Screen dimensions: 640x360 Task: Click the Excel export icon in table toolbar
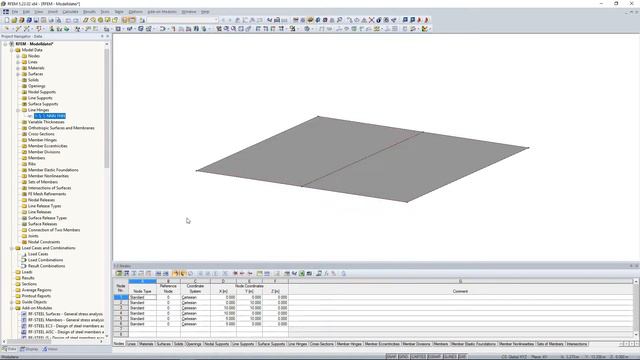click(x=302, y=273)
